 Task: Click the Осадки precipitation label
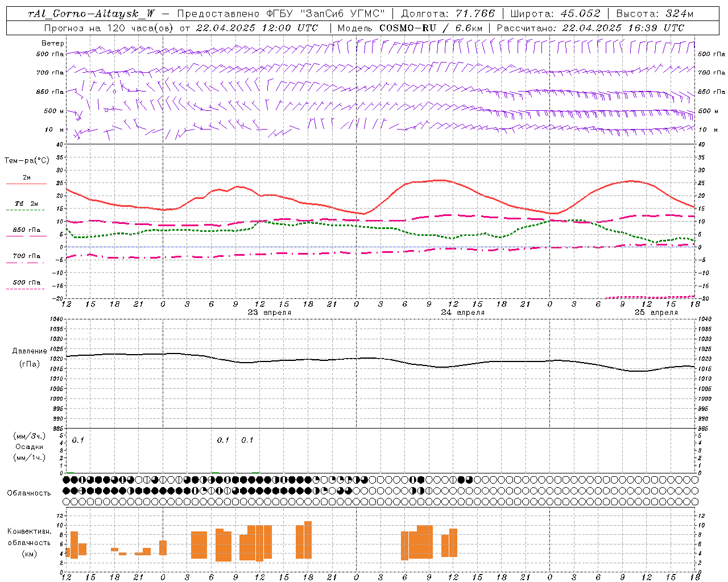pyautogui.click(x=29, y=447)
